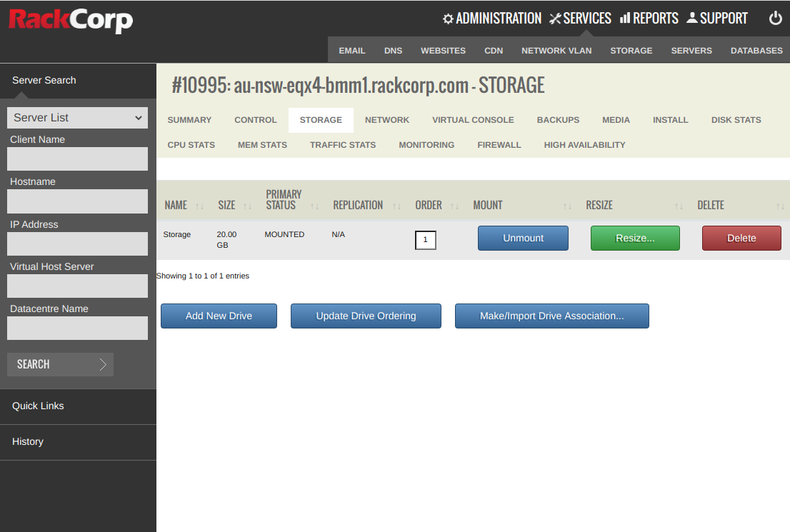Sort by Order column arrows
The width and height of the screenshot is (790, 532).
[x=454, y=206]
